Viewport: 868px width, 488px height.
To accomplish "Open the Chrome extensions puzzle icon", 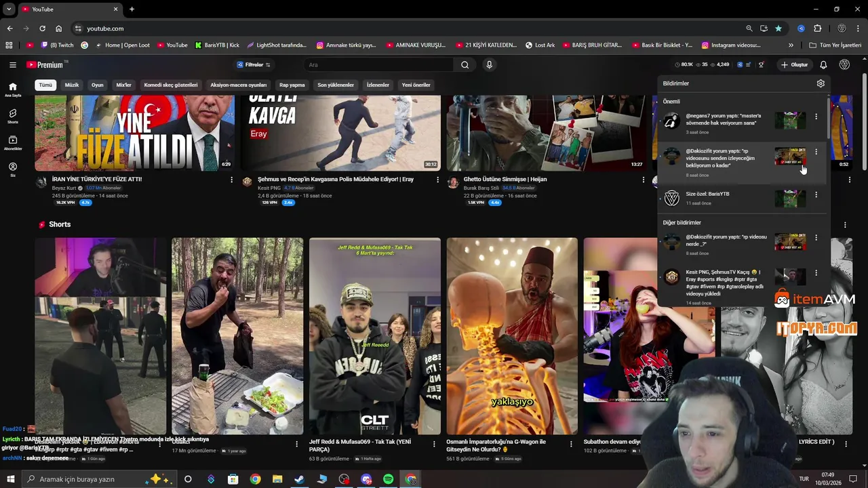I will pos(817,28).
